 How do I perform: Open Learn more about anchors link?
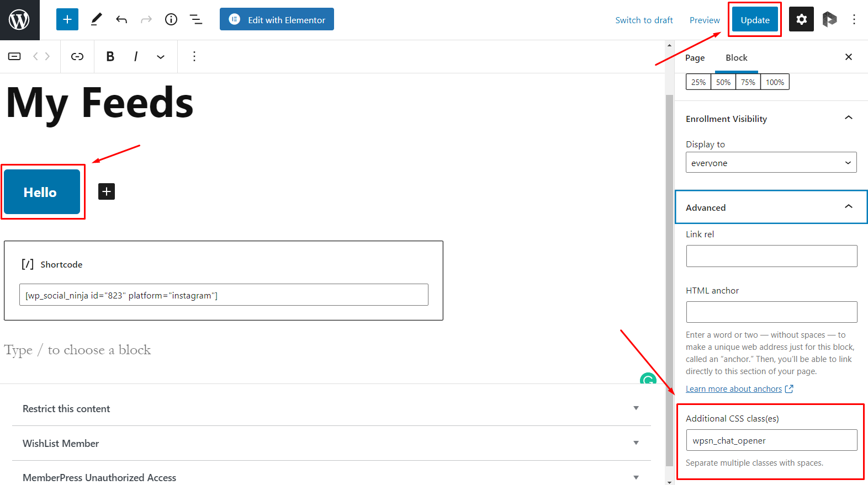click(734, 389)
